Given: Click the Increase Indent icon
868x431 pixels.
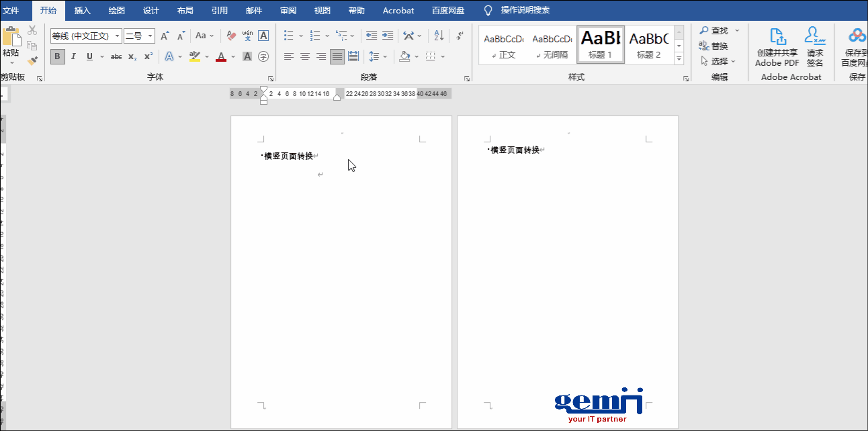Looking at the screenshot, I should click(388, 36).
